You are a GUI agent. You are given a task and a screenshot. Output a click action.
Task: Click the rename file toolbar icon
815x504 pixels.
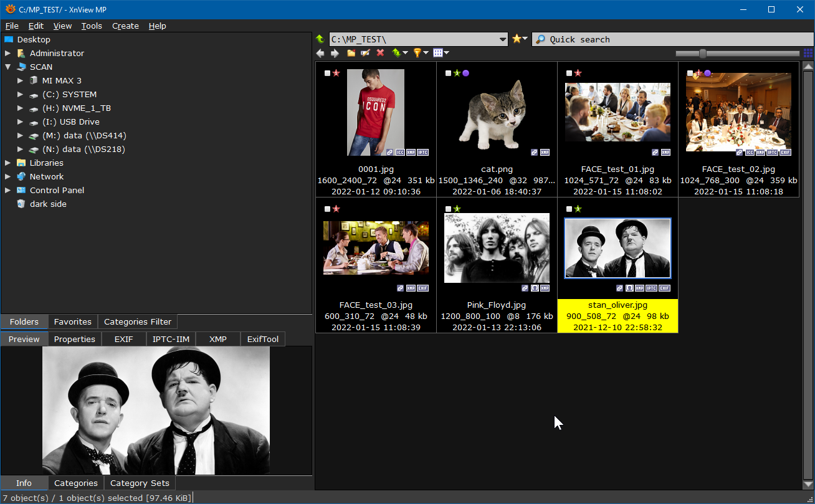pos(366,53)
